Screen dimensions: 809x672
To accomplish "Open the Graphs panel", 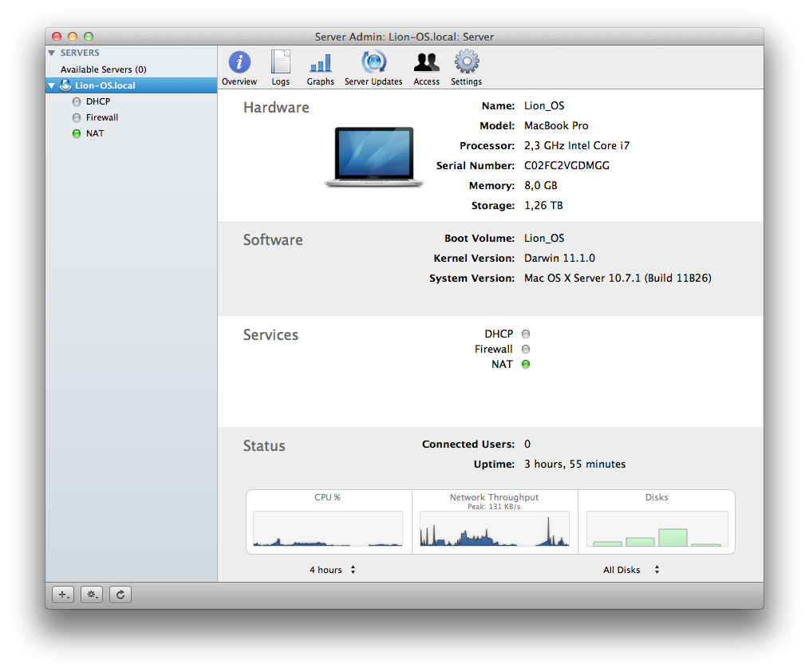I will click(x=320, y=67).
